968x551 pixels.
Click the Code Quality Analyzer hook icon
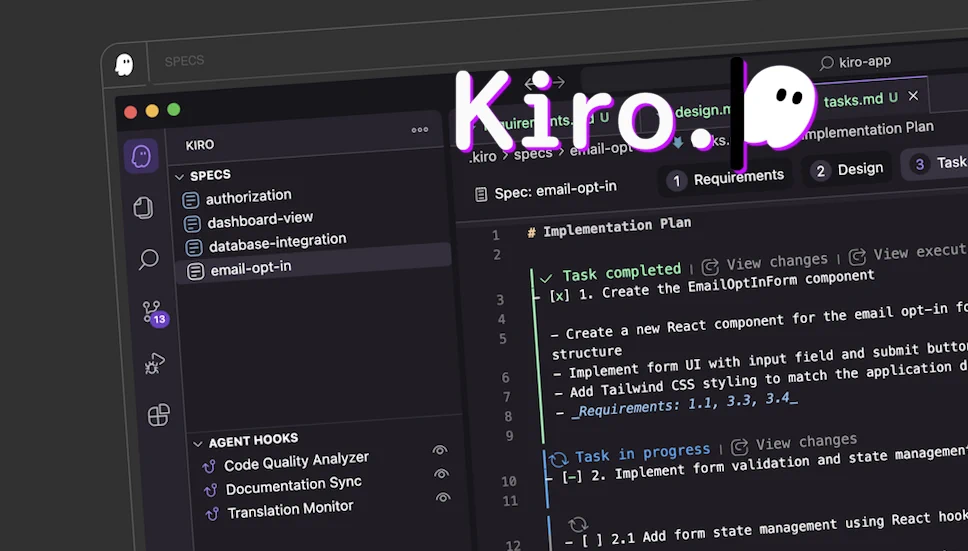209,466
